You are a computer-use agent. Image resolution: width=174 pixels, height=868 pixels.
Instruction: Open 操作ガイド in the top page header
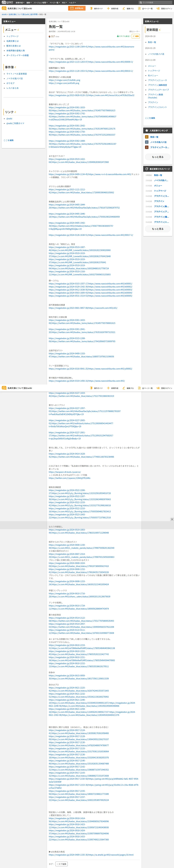(96, 8)
